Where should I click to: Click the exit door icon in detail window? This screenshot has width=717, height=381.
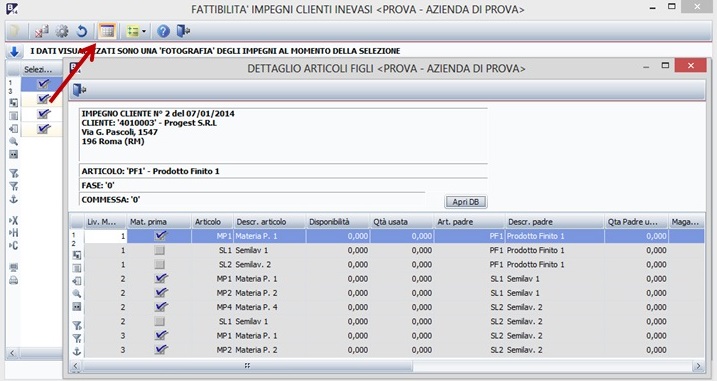tap(80, 90)
